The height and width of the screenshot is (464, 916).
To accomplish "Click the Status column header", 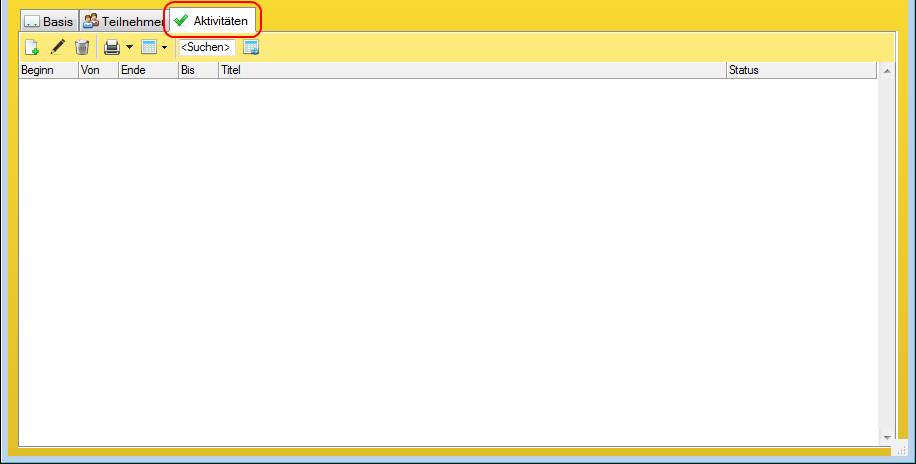I will (800, 70).
